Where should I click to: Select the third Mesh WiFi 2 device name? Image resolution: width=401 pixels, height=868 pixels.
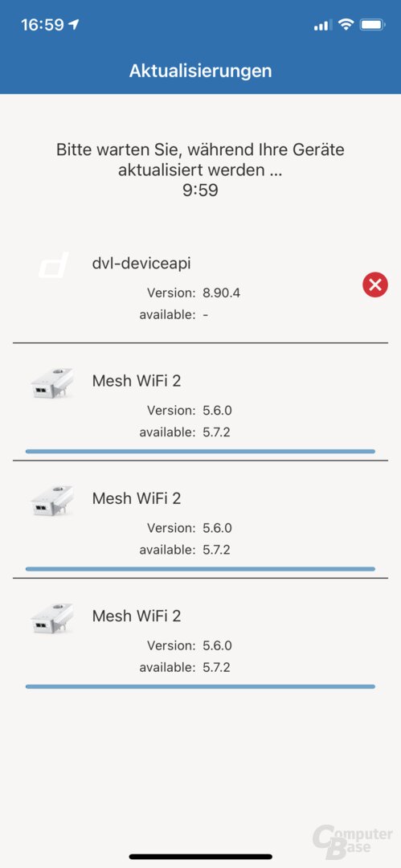137,616
